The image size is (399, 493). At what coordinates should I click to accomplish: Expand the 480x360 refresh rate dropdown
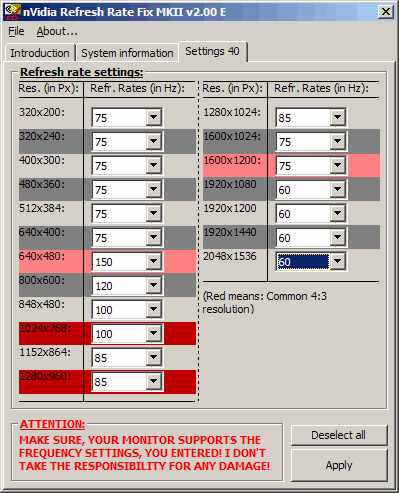[x=154, y=189]
